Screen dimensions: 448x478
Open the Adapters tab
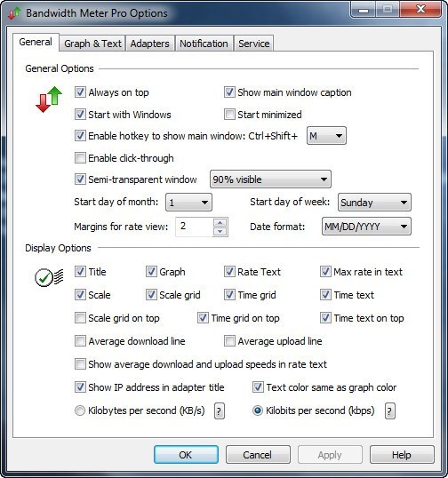[x=149, y=44]
